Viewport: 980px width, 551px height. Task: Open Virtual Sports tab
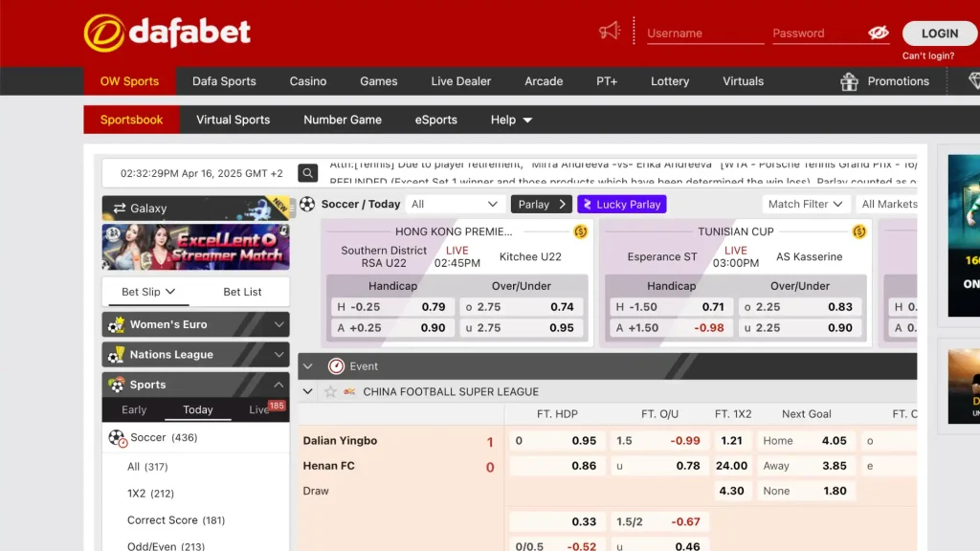tap(234, 120)
